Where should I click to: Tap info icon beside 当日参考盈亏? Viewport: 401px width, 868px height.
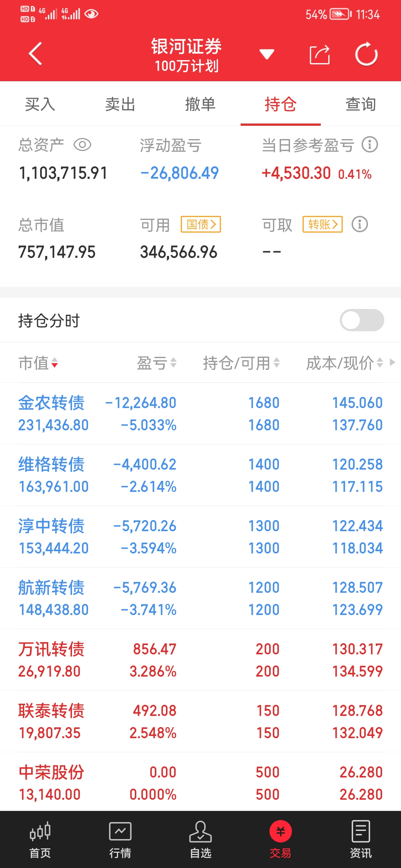point(370,145)
